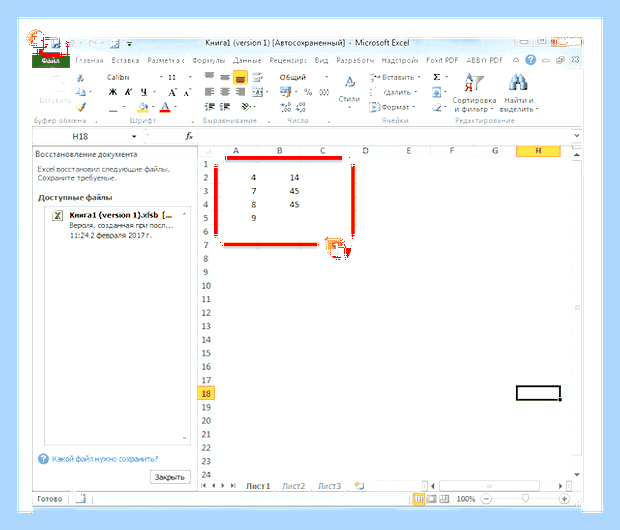Apply thousands separator 000 format
Image resolution: width=620 pixels, height=530 pixels.
324,92
